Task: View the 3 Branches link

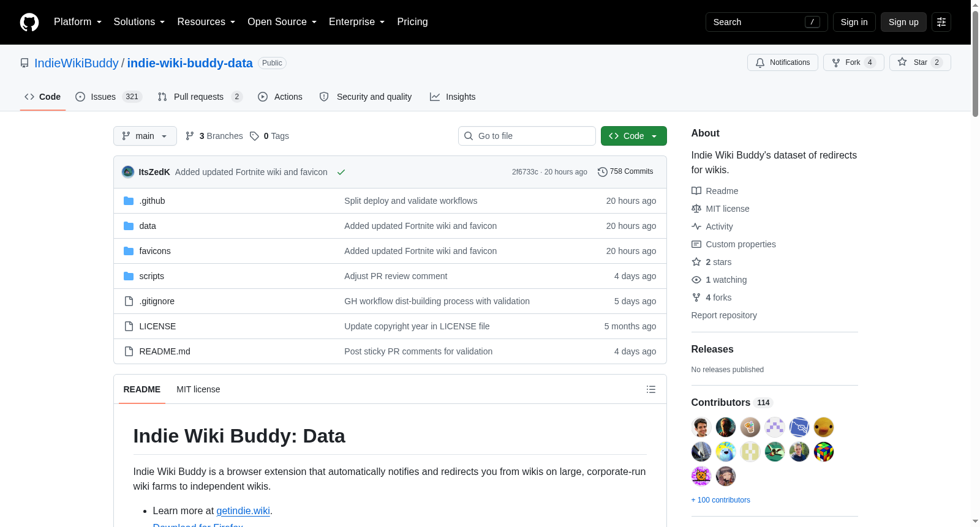Action: [x=214, y=136]
